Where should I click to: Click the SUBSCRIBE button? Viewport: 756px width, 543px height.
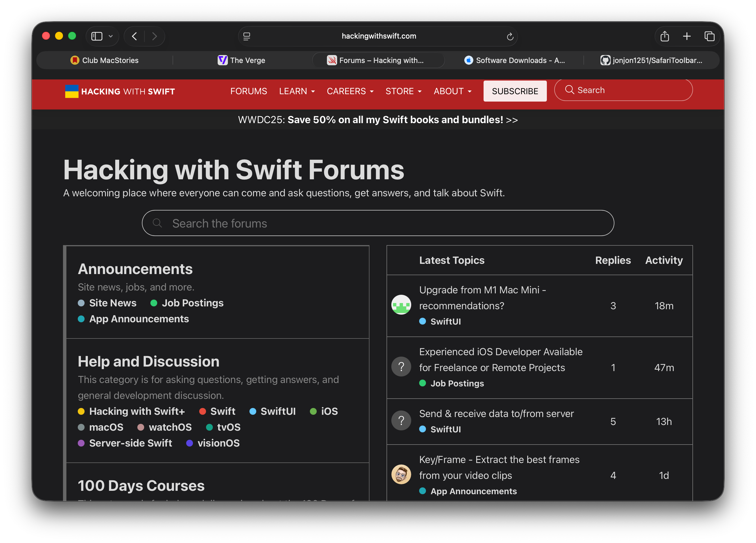click(x=515, y=91)
